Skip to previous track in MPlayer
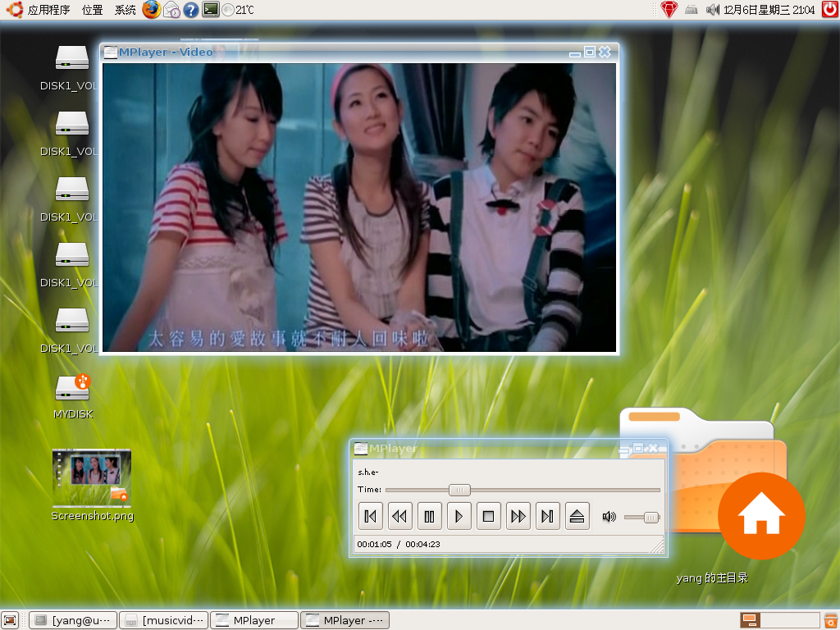Viewport: 840px width, 630px height. pos(370,517)
